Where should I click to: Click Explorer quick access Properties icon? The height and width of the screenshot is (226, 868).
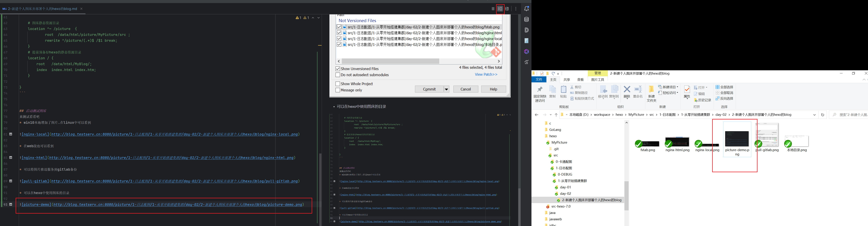click(x=542, y=73)
